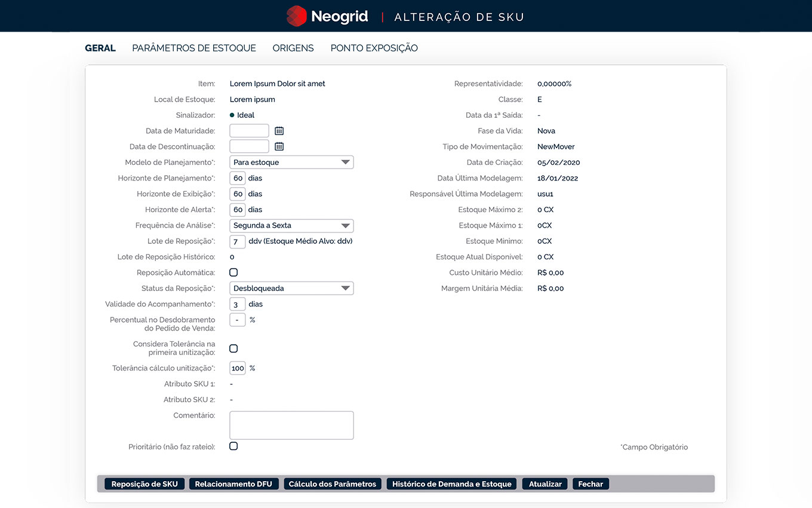
Task: Focus the Horizonte de Planejamento days field
Action: pos(238,178)
